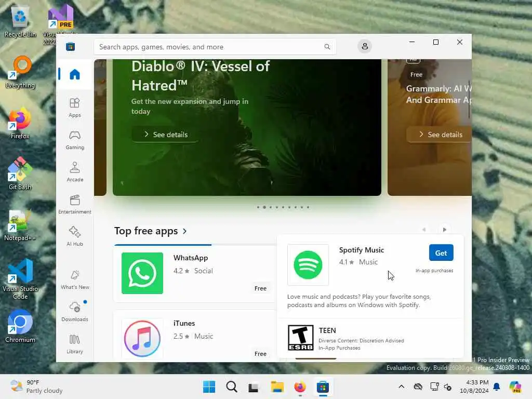
Task: Select the last carousel page dot
Action: [x=308, y=207]
